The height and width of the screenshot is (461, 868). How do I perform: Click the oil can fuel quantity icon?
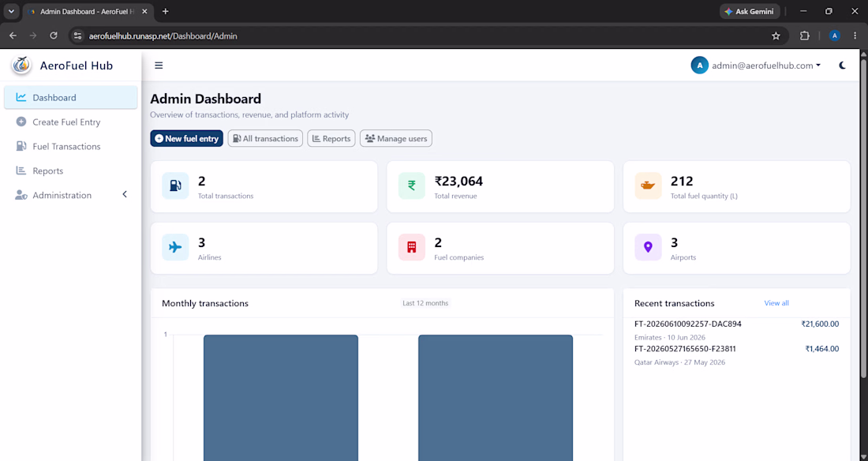coord(648,186)
